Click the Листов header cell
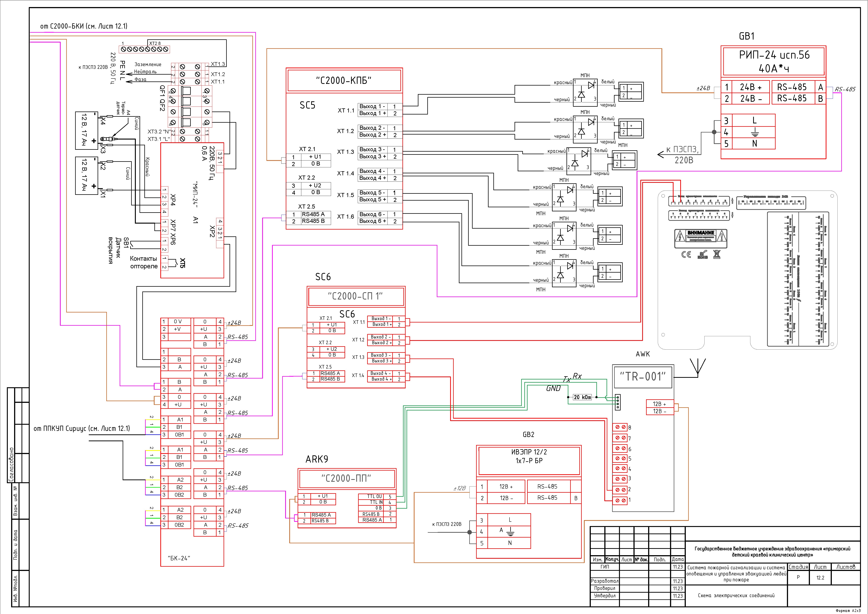 (x=846, y=567)
